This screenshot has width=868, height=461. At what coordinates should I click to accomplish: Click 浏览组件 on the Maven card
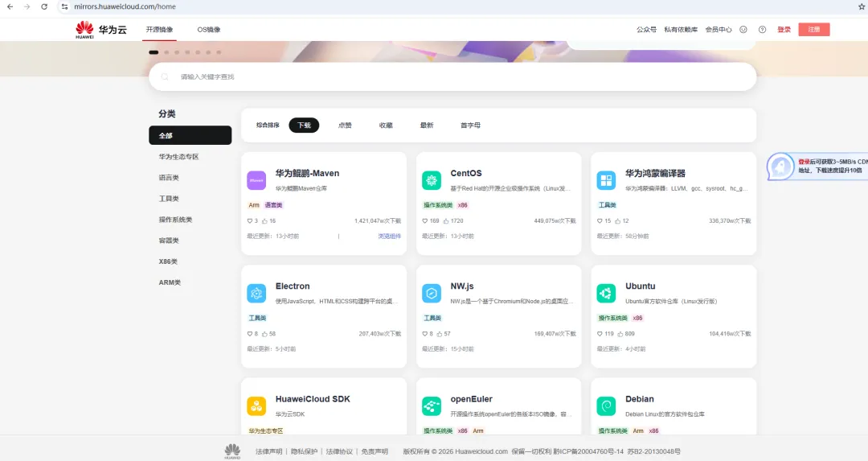point(390,236)
